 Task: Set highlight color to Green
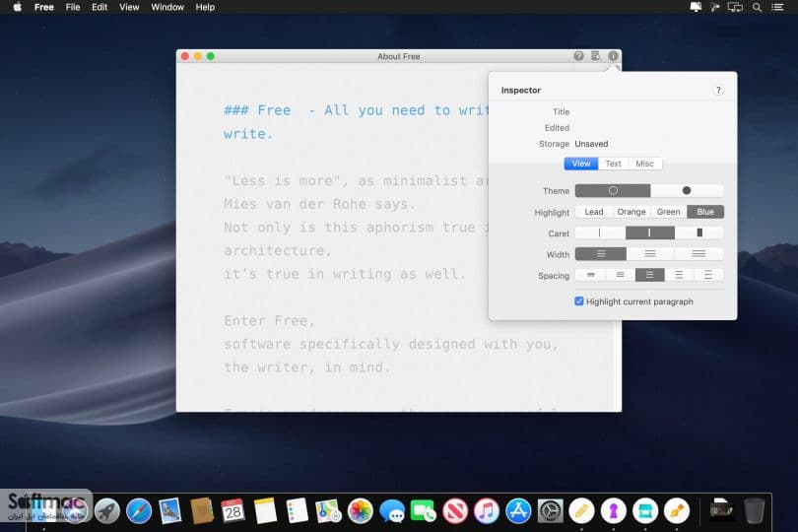point(668,212)
